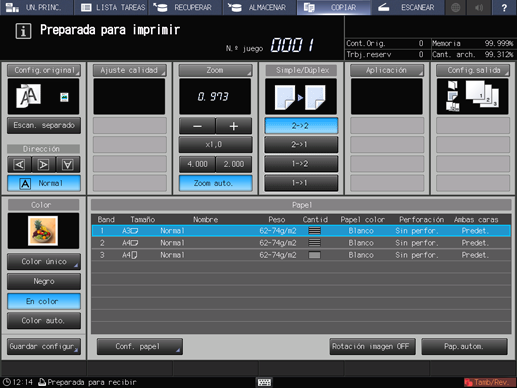Click the info icon beside Preparada para imprimir

coord(23,31)
